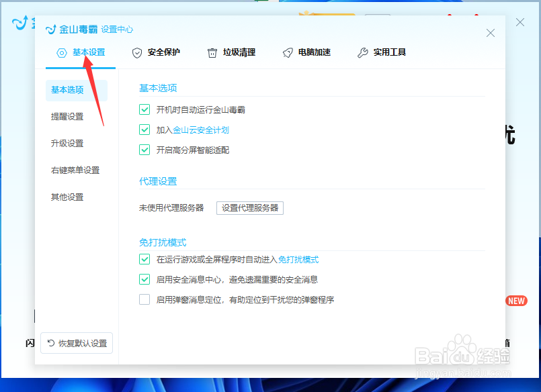Click the 代理设置 section heading
This screenshot has height=392, width=541.
click(158, 181)
